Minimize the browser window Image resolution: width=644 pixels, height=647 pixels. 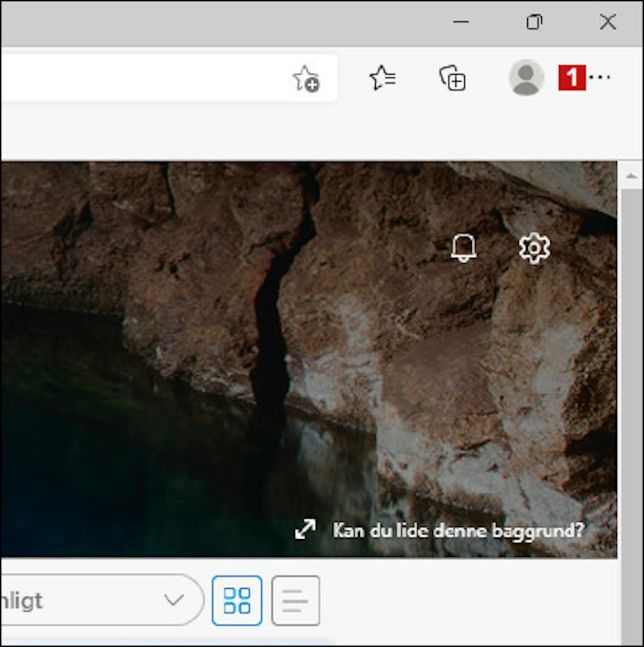(461, 21)
